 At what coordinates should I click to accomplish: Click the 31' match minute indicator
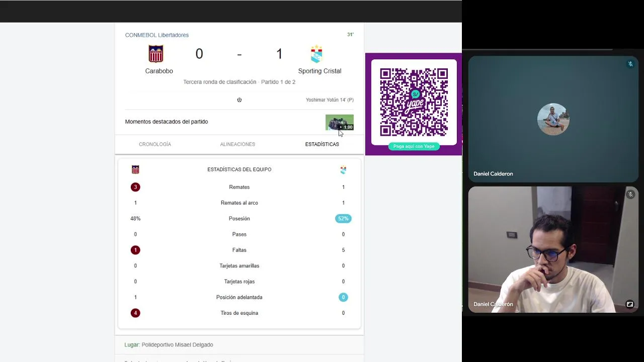(x=350, y=35)
